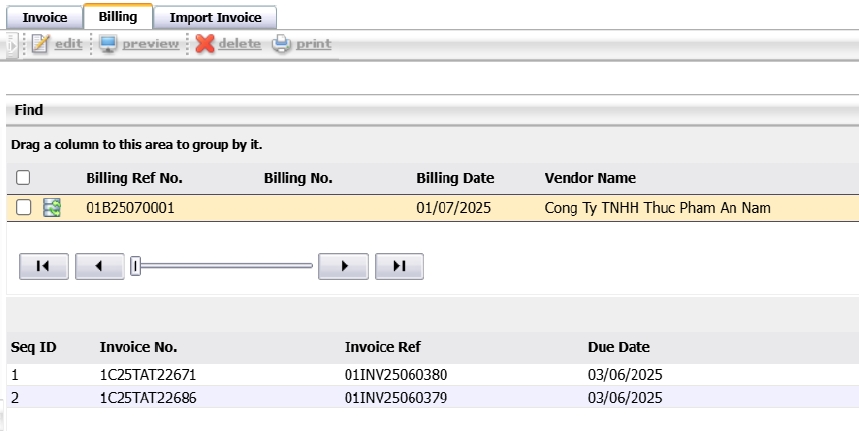Go to the next page of records

click(343, 266)
